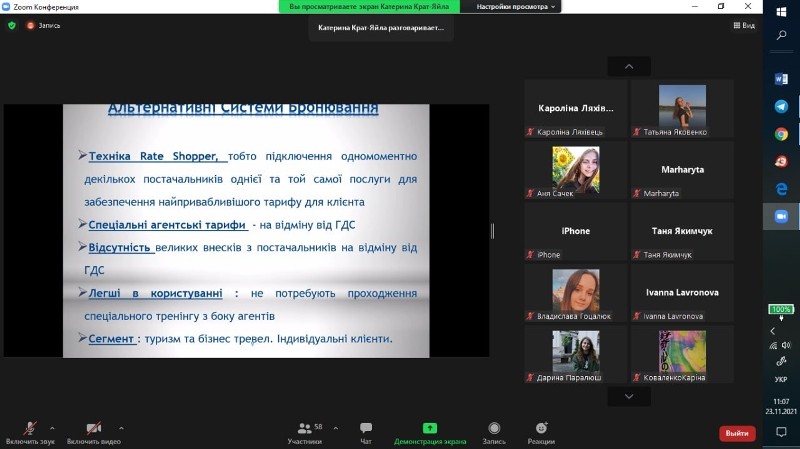800x449 pixels.
Task: Unmute microphone with Включить звук
Action: pyautogui.click(x=30, y=433)
